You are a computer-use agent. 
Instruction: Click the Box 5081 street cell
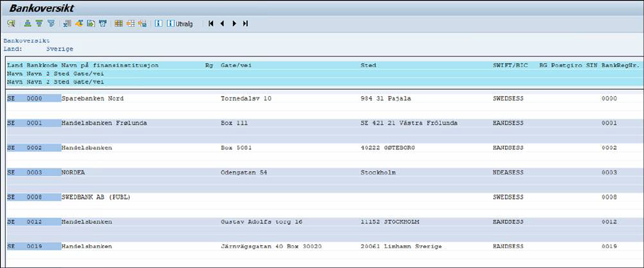coord(236,148)
